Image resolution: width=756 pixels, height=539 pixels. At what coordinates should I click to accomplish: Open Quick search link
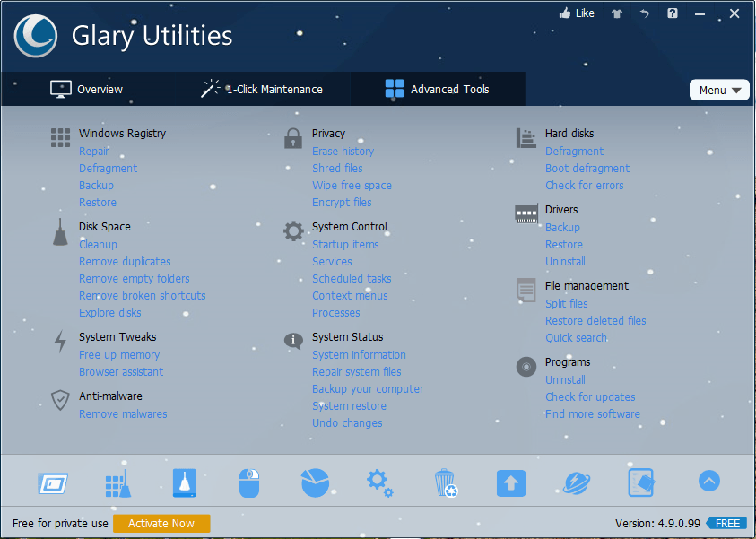point(576,338)
